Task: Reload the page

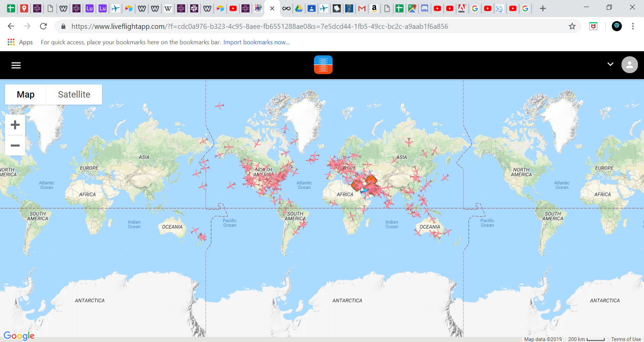Action: coord(43,26)
